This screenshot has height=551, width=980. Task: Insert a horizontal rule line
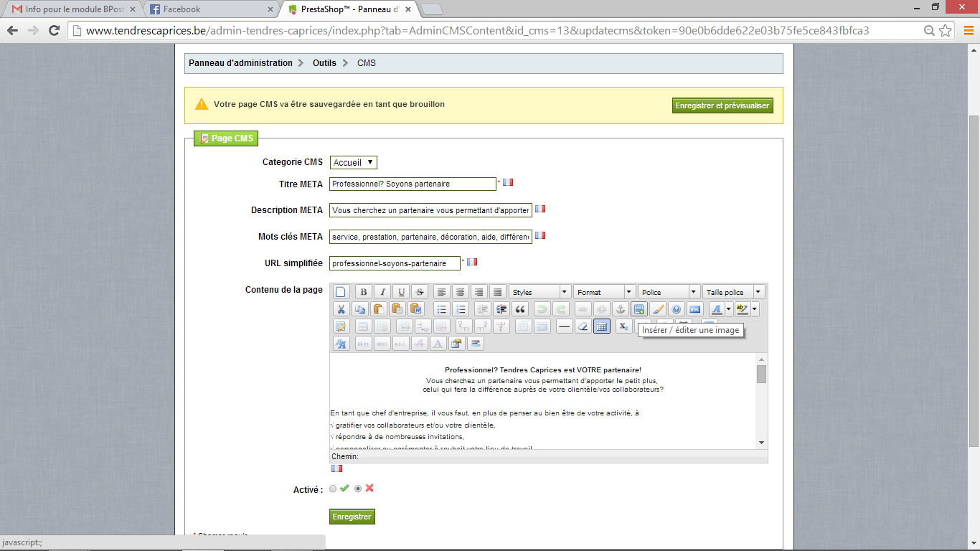point(565,326)
